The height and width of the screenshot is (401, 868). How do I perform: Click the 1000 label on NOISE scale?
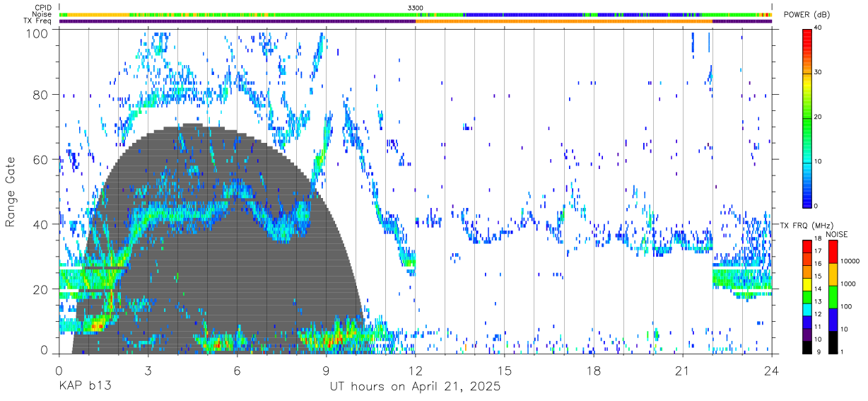pos(847,284)
